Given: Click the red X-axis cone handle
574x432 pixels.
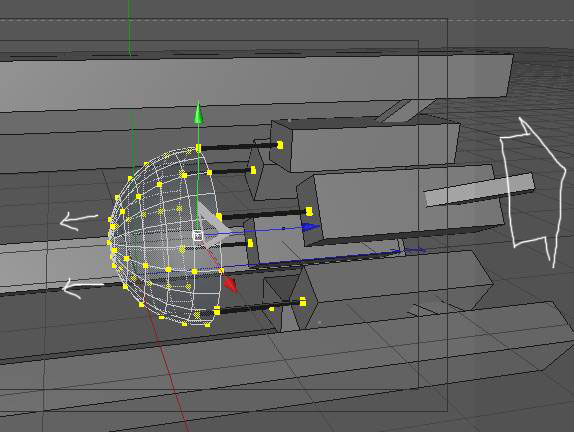Looking at the screenshot, I should 231,284.
